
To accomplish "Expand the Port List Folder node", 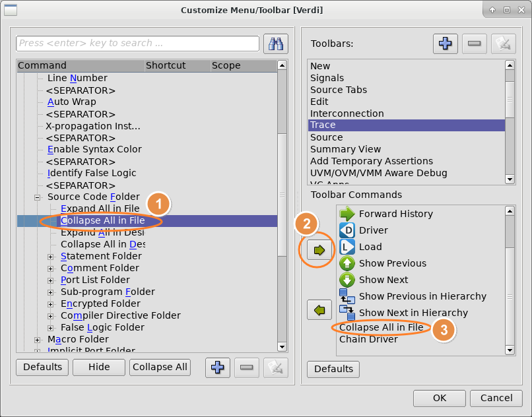I will [51, 280].
